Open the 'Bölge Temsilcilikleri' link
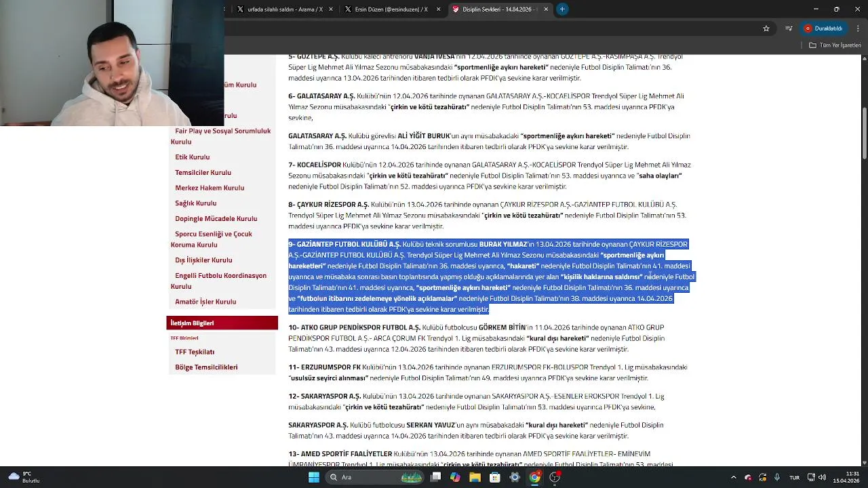868x488 pixels. point(206,367)
